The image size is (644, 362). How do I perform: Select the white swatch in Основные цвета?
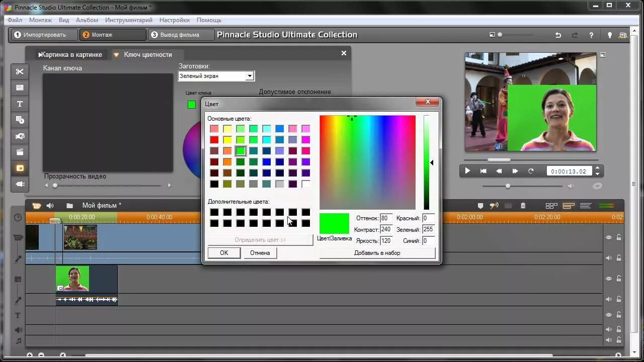click(306, 184)
